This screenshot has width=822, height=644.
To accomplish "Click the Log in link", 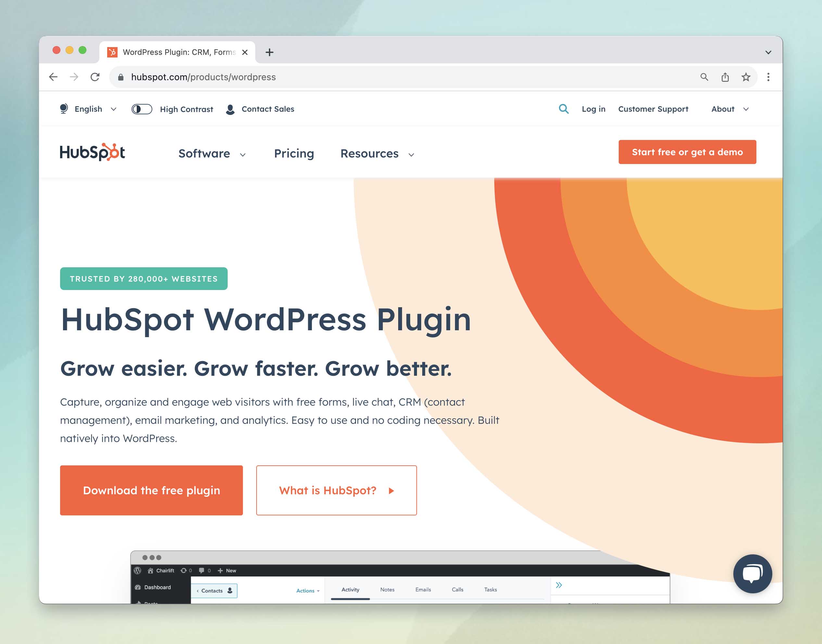I will point(593,109).
